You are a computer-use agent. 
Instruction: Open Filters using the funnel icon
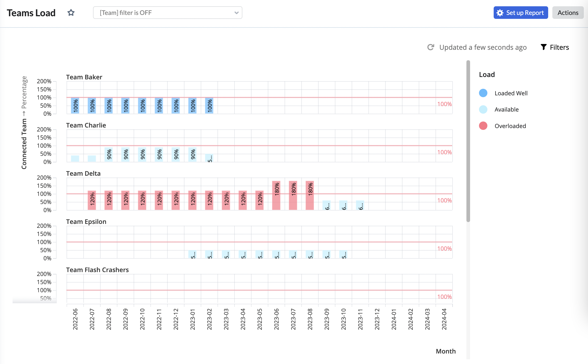pos(544,47)
